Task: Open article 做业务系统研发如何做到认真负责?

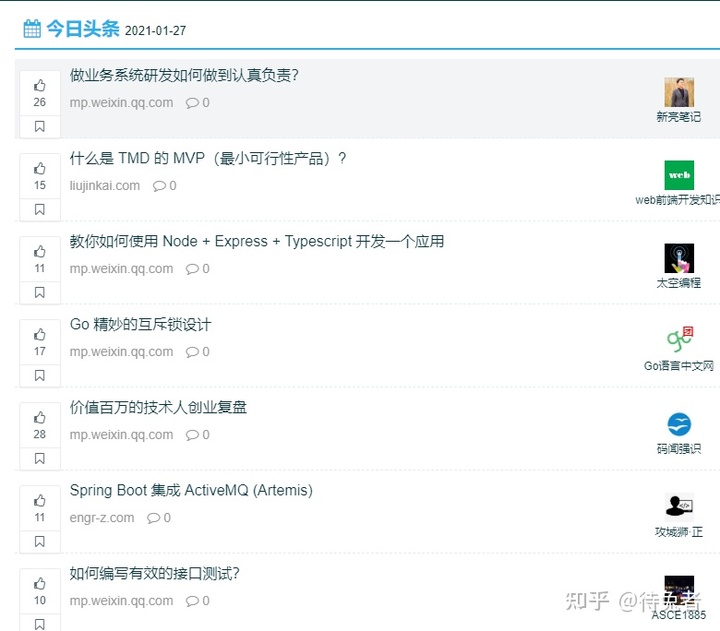Action: 184,76
